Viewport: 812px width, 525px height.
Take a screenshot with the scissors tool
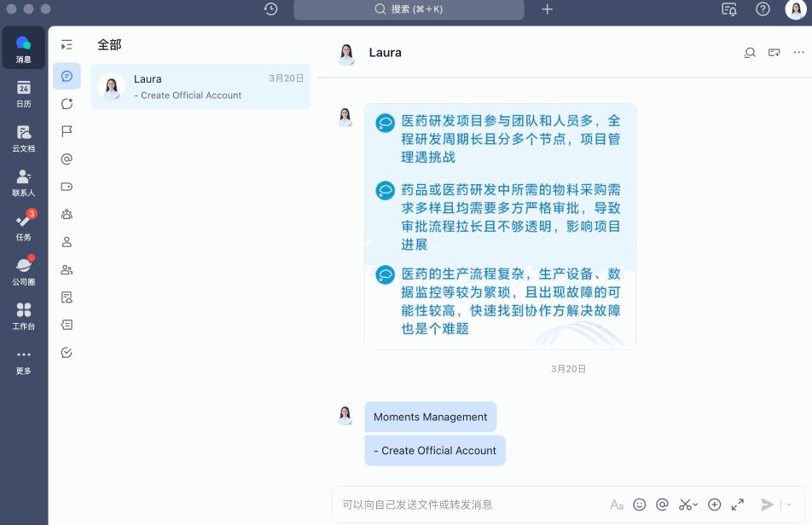pyautogui.click(x=685, y=504)
